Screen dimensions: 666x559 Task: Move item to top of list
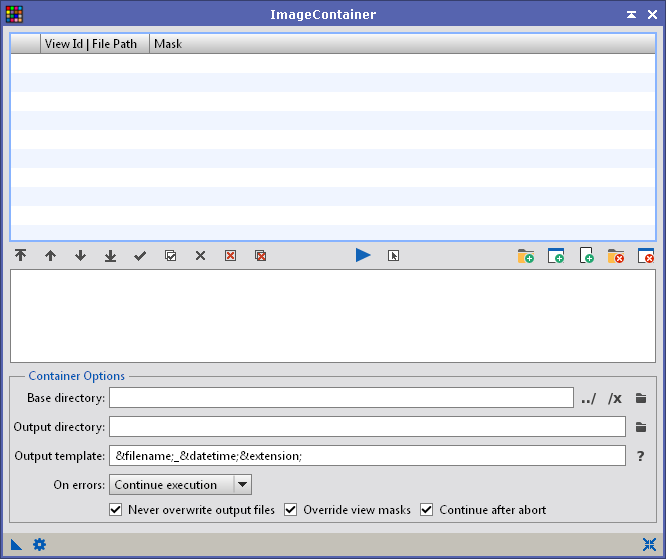20,255
